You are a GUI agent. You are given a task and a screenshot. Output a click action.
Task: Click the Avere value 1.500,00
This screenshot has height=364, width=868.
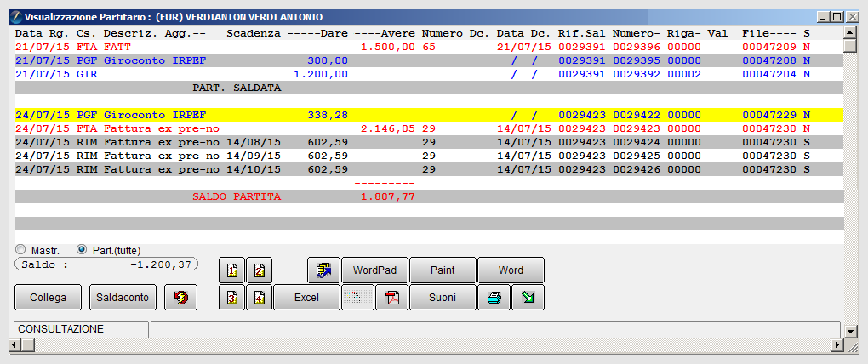pos(387,47)
